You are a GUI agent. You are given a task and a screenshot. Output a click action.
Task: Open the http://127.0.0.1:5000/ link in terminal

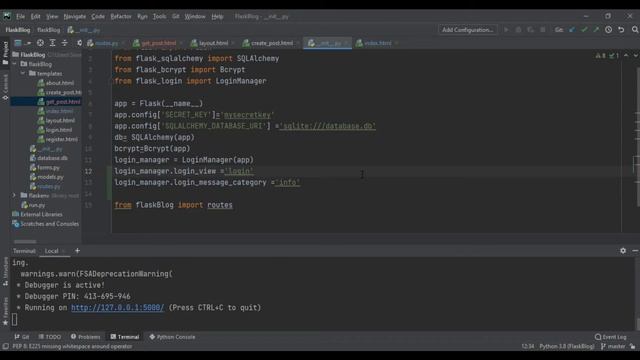118,308
